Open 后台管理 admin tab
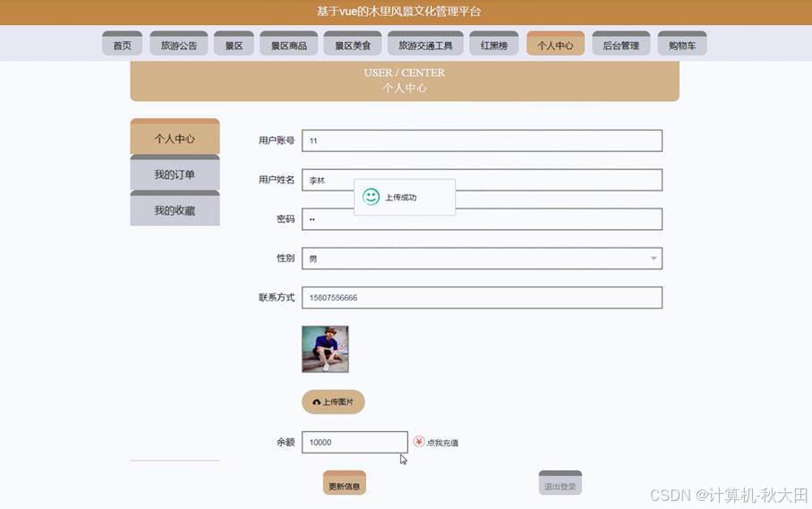Viewport: 812px width, 509px height. pyautogui.click(x=621, y=44)
